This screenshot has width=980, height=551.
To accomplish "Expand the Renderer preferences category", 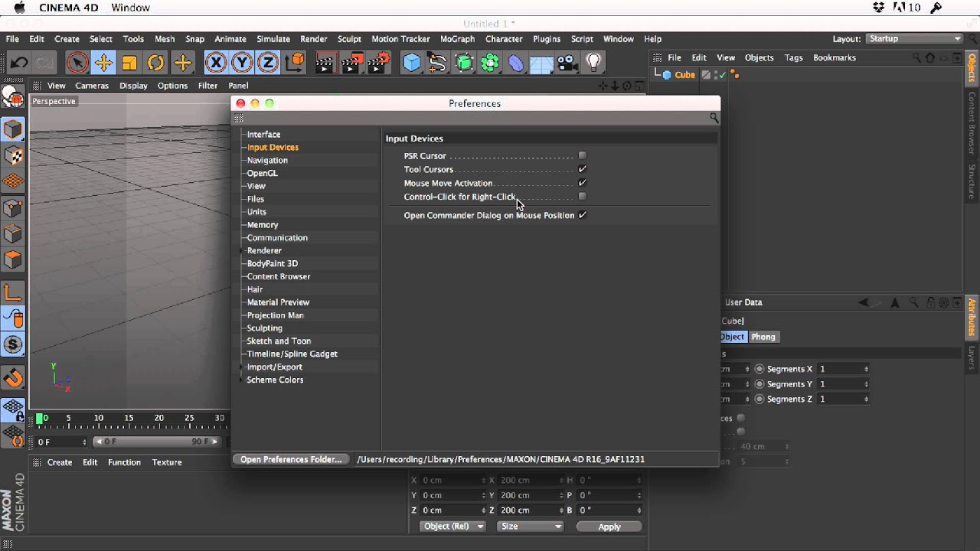I will click(242, 250).
